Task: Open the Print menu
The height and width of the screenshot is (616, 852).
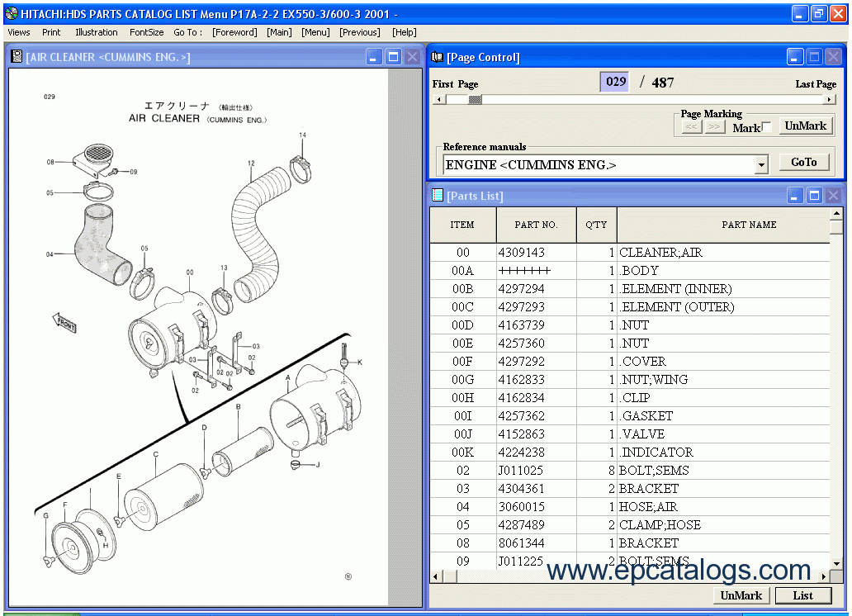Action: pos(51,33)
